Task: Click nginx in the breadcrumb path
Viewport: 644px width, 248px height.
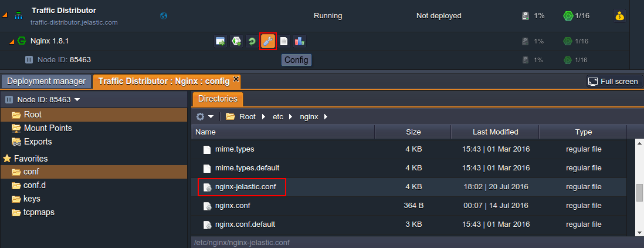Action: 308,117
